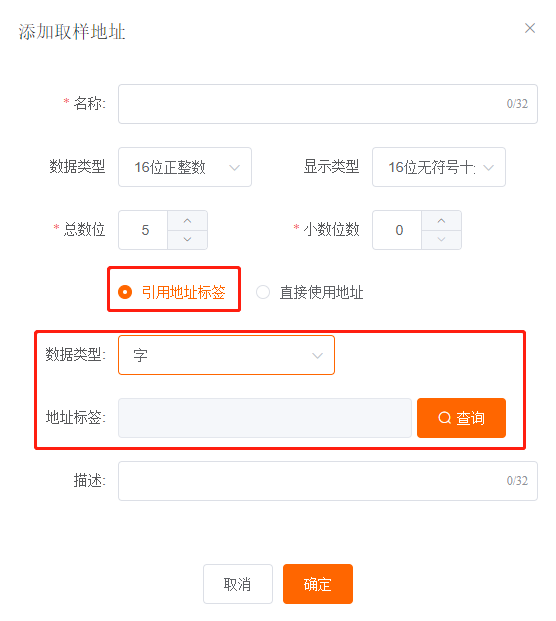
Task: Open the 16位正整数 data type dropdown
Action: click(185, 167)
